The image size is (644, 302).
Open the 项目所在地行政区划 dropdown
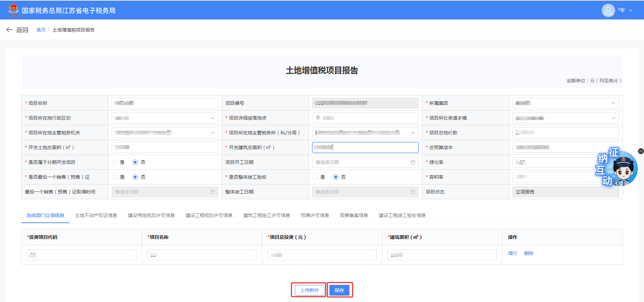pyautogui.click(x=212, y=118)
